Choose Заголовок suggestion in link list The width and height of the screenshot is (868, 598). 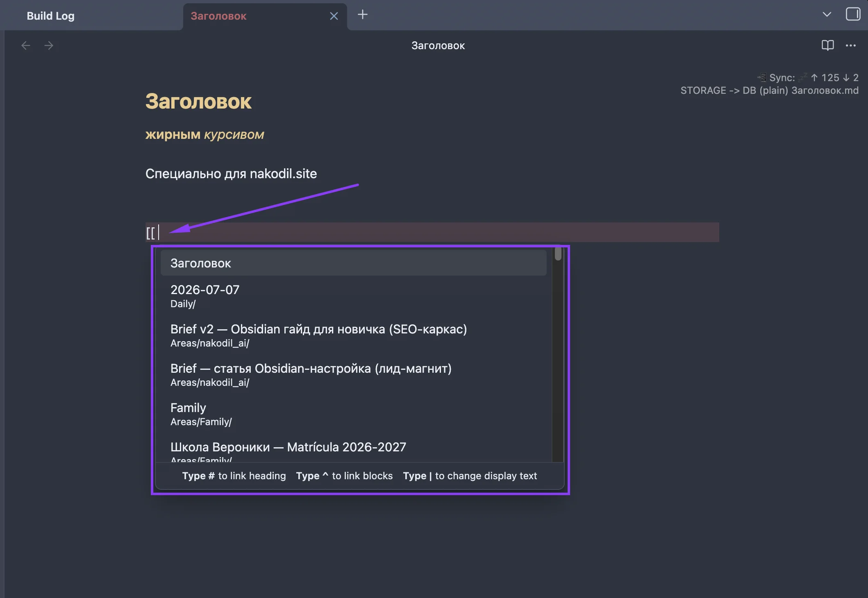click(x=354, y=263)
